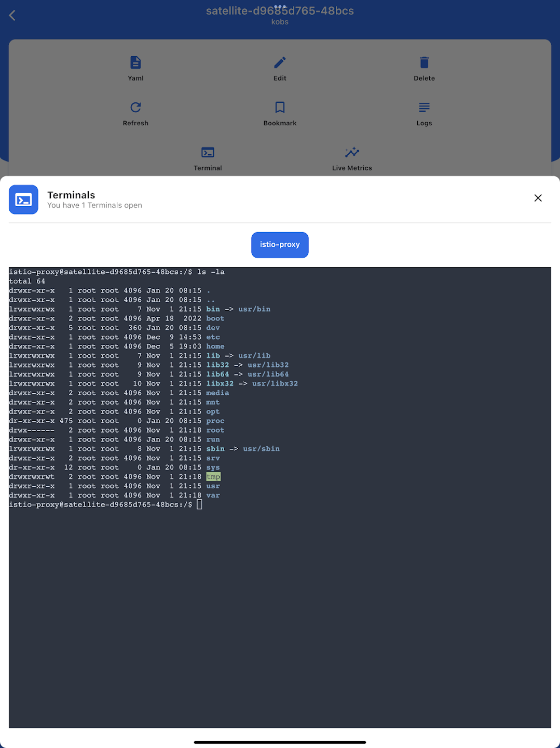Open the iPad multitasking three-dot menu
This screenshot has height=748, width=560.
[x=280, y=7]
